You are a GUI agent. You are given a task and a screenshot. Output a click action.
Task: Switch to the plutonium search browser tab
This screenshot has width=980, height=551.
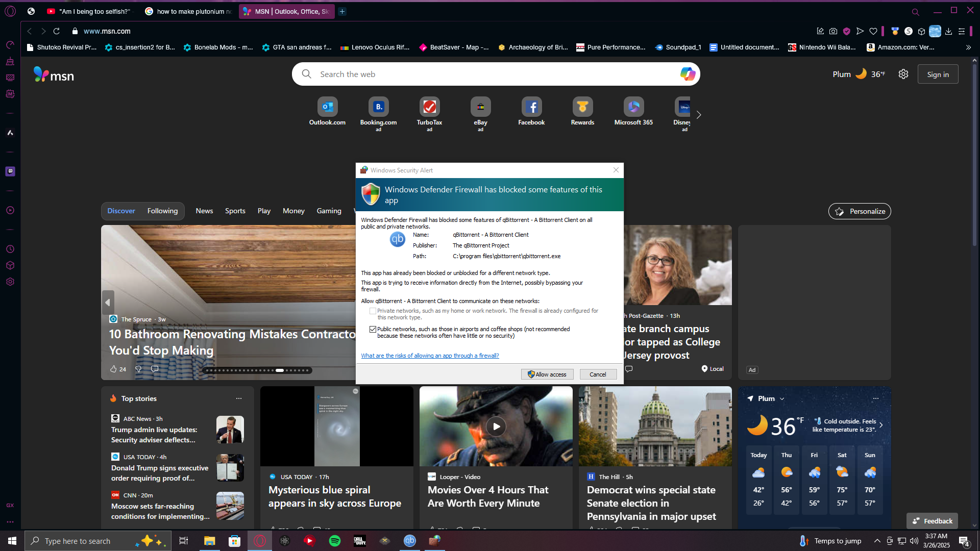188,11
